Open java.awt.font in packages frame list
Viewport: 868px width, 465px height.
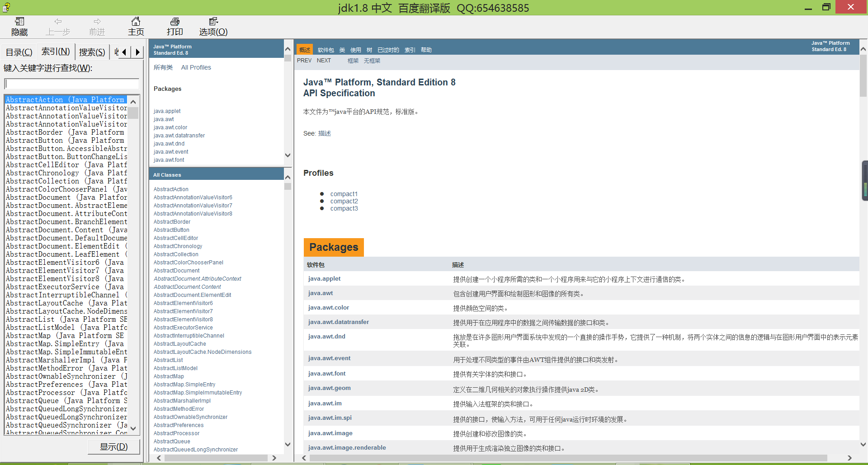coord(169,160)
